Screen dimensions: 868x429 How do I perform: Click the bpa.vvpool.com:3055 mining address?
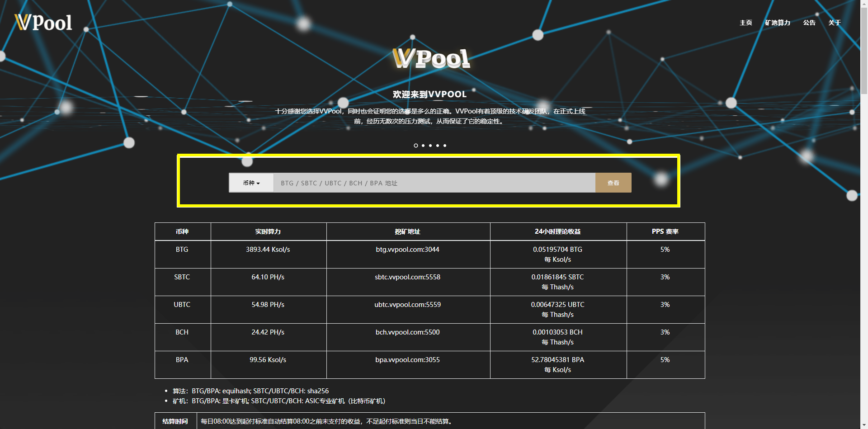407,360
